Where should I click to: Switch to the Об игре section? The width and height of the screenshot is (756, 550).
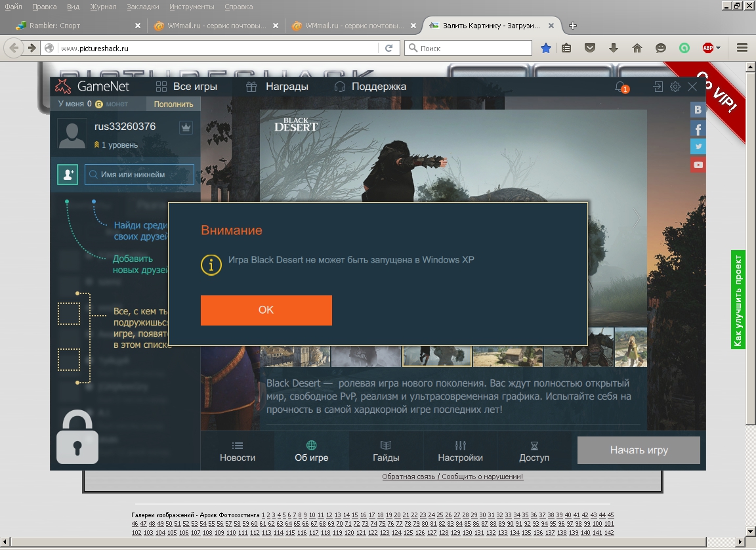point(312,451)
